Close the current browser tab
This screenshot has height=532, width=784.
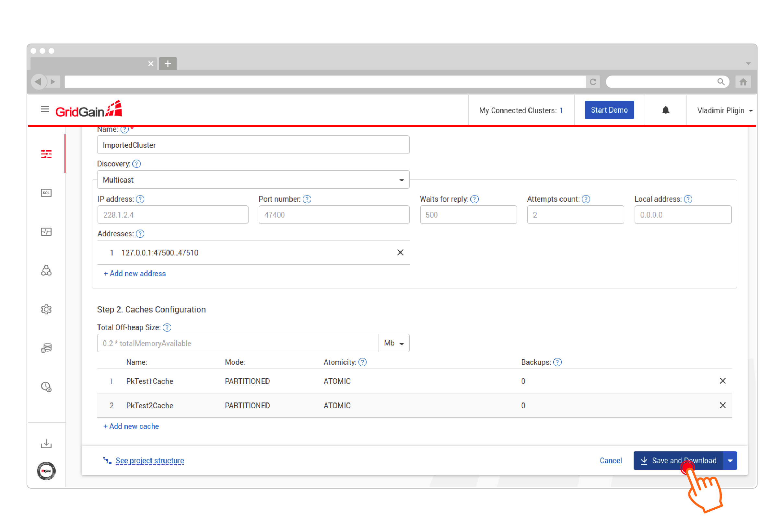(151, 64)
